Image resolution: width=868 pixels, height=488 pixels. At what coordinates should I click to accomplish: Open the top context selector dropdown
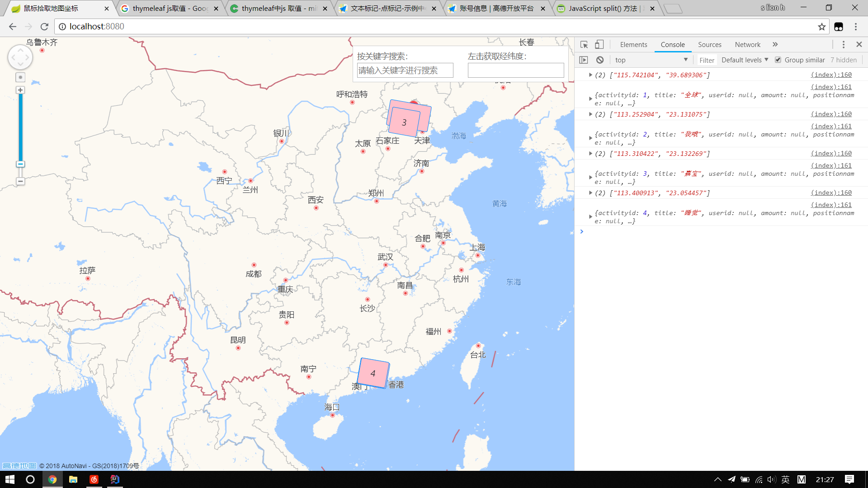point(651,60)
